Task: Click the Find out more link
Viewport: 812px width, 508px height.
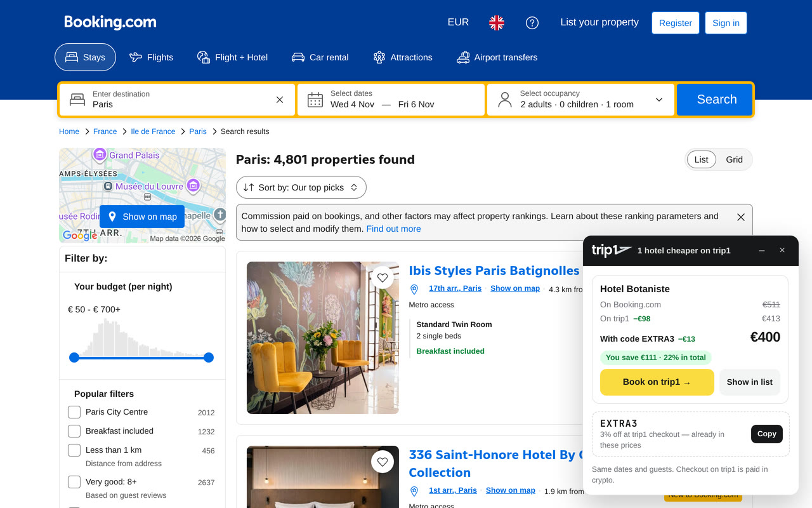Action: coord(393,229)
